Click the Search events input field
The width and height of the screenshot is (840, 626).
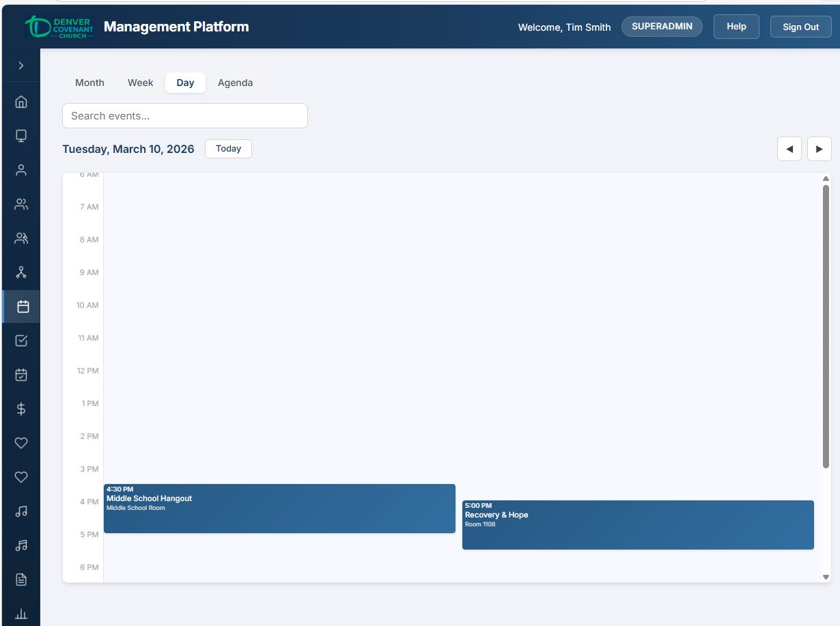coord(184,116)
